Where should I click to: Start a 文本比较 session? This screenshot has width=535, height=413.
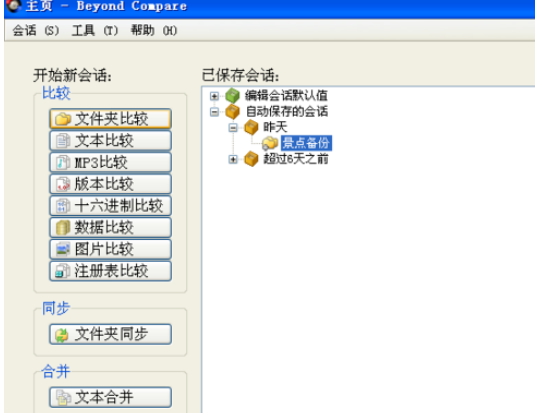(110, 141)
